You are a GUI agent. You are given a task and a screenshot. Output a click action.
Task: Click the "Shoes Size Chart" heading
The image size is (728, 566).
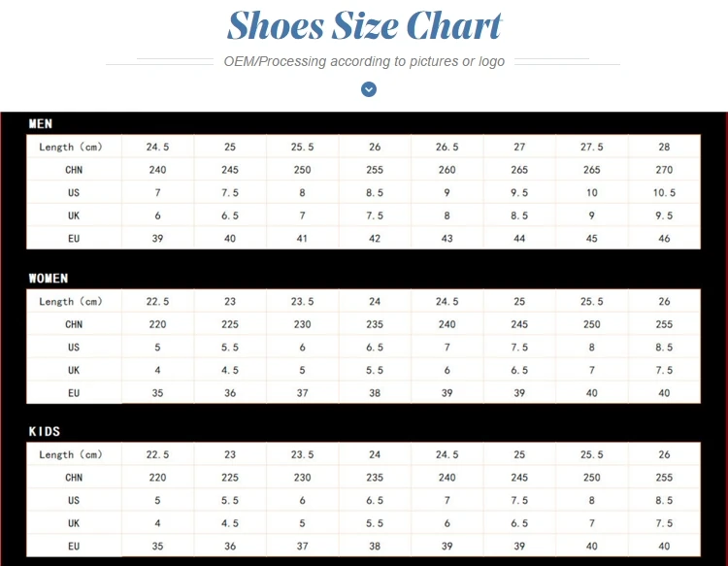(364, 26)
